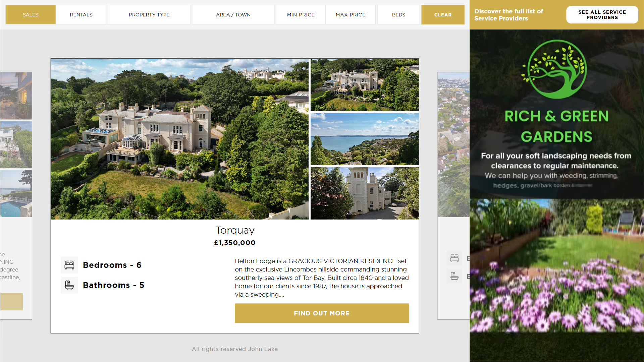
Task: Switch to Rentals listings
Action: [x=81, y=15]
